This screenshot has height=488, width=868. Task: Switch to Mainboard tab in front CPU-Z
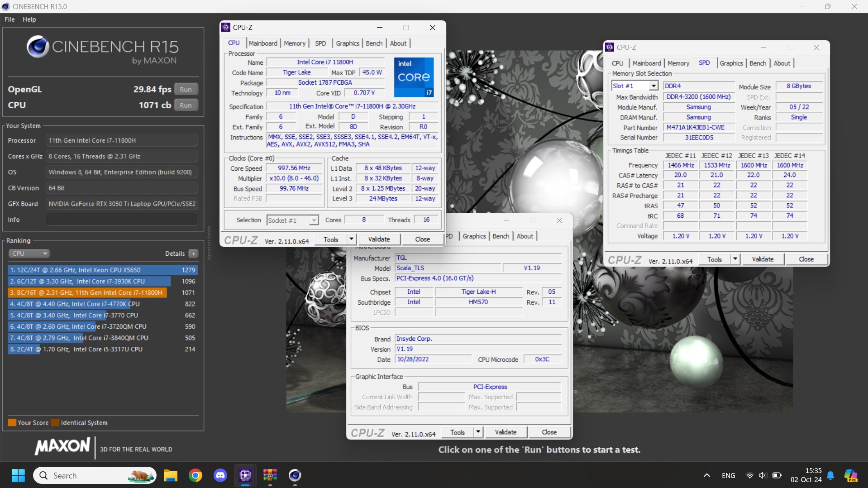click(x=263, y=43)
